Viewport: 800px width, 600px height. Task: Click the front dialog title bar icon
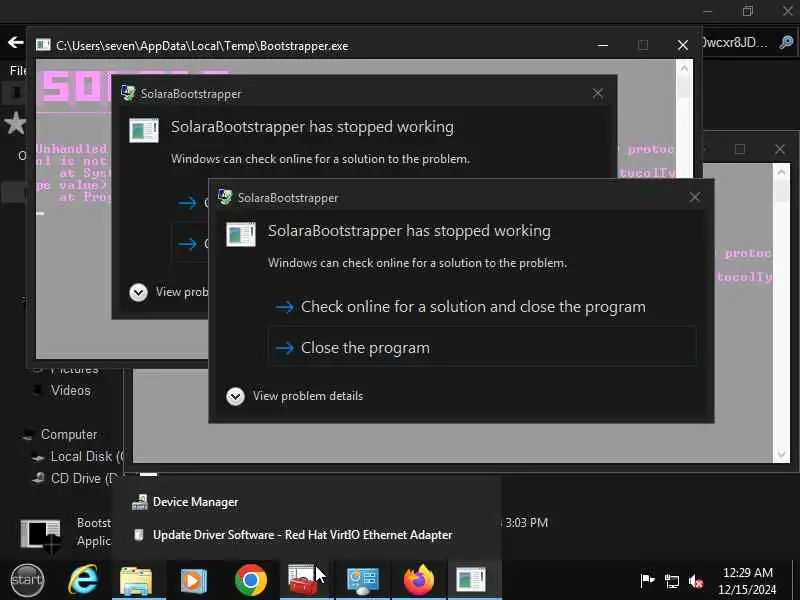click(225, 197)
